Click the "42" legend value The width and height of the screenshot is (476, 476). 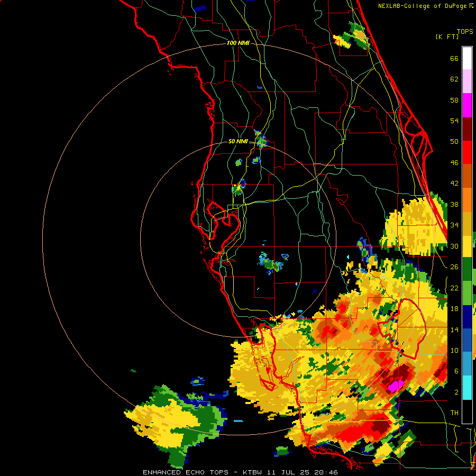tap(454, 184)
